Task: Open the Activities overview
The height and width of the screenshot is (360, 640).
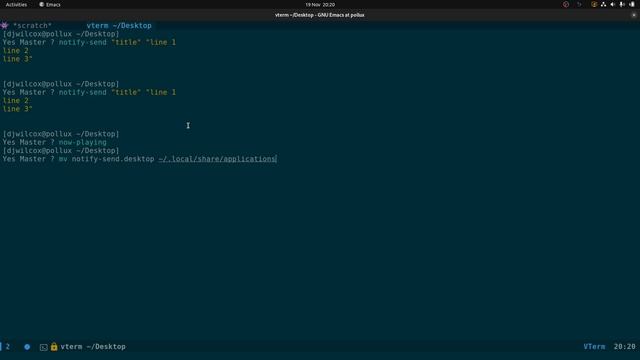Action: point(16,4)
